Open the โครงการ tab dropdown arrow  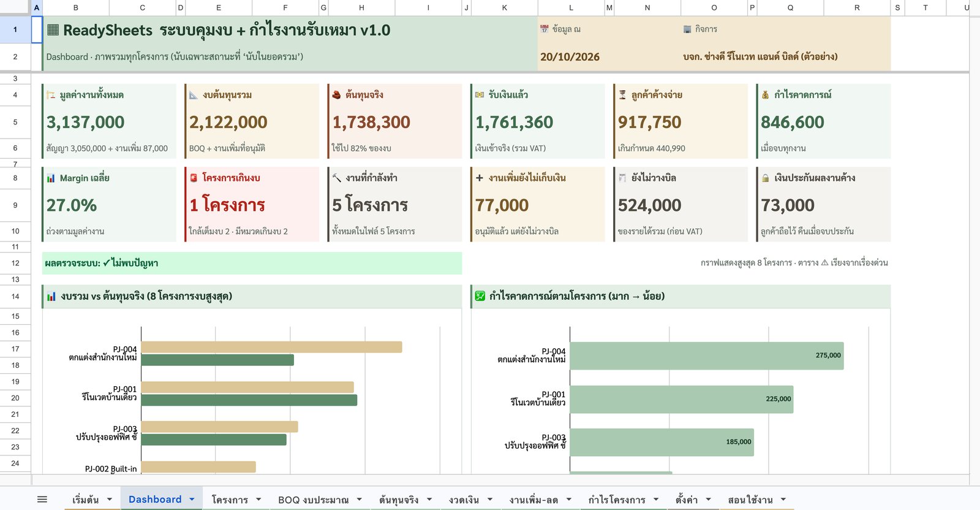(x=258, y=500)
